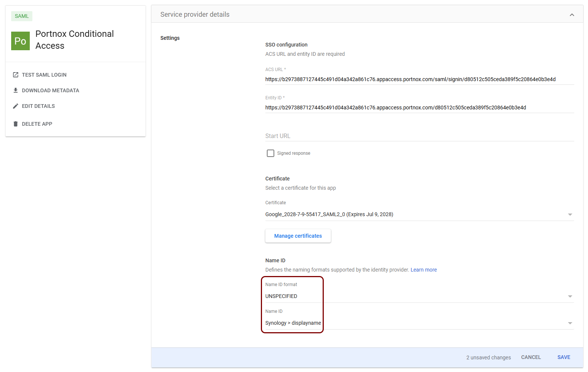Choose DOWNLOAD METADATA from the sidebar

(x=51, y=90)
